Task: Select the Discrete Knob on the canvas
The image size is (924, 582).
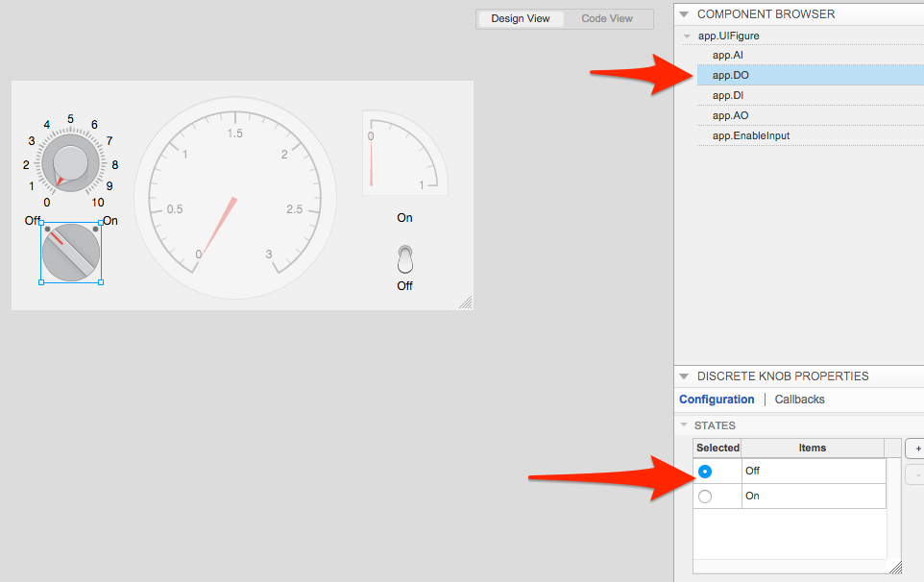Action: [70, 253]
